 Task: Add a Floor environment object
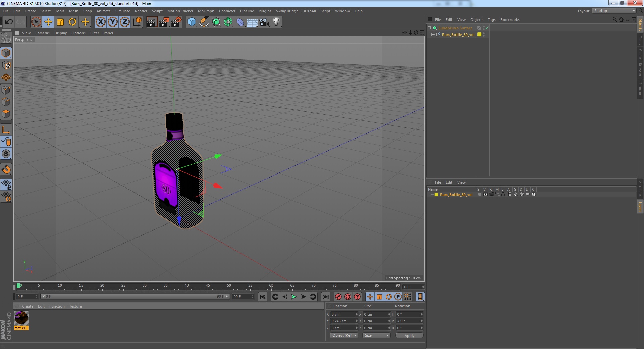(252, 22)
